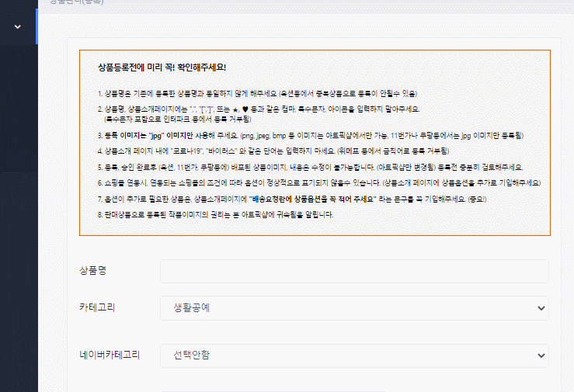The image size is (574, 392).
Task: Click notice line 3 about jpg 이미지
Action: pyautogui.click(x=311, y=136)
